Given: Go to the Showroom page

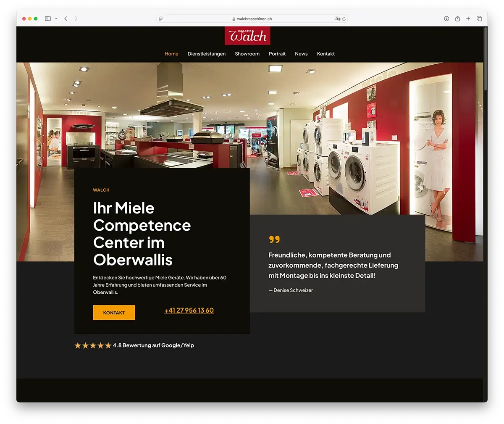Looking at the screenshot, I should pyautogui.click(x=247, y=54).
